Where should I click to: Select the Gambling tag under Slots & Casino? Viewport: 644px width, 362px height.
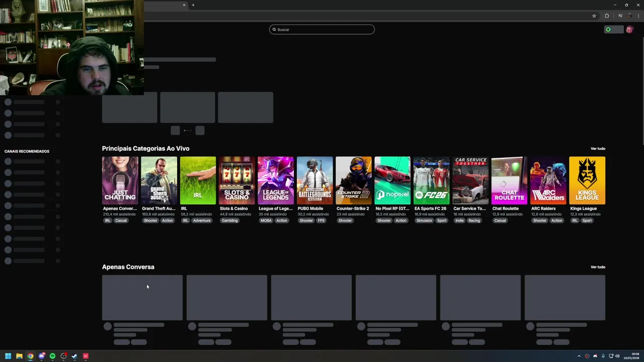(229, 221)
